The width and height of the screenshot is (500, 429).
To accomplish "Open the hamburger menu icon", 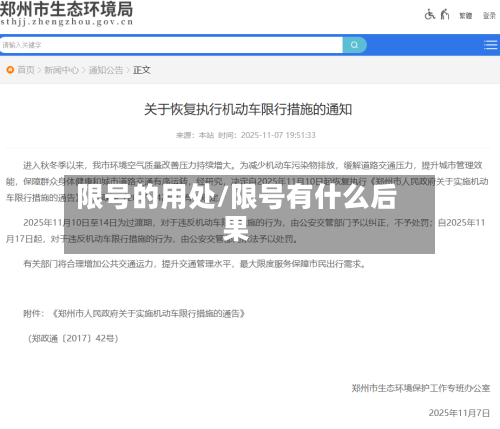I will 491,45.
